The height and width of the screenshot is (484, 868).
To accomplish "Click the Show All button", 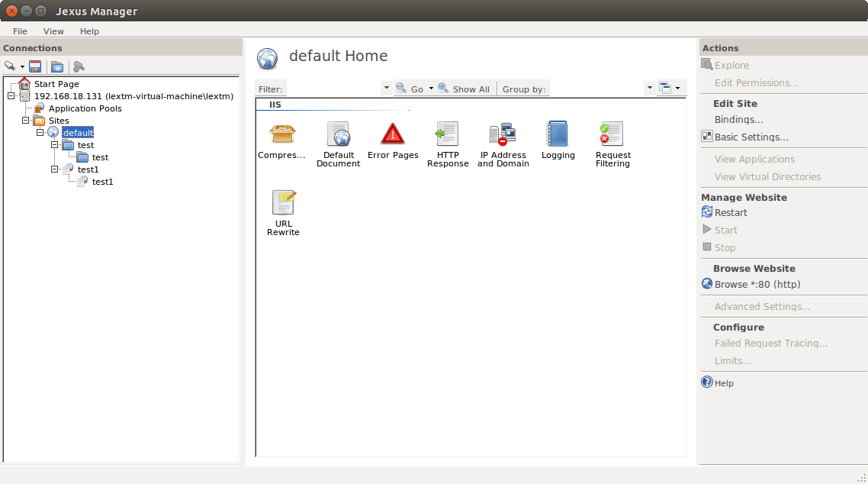I will [x=465, y=89].
